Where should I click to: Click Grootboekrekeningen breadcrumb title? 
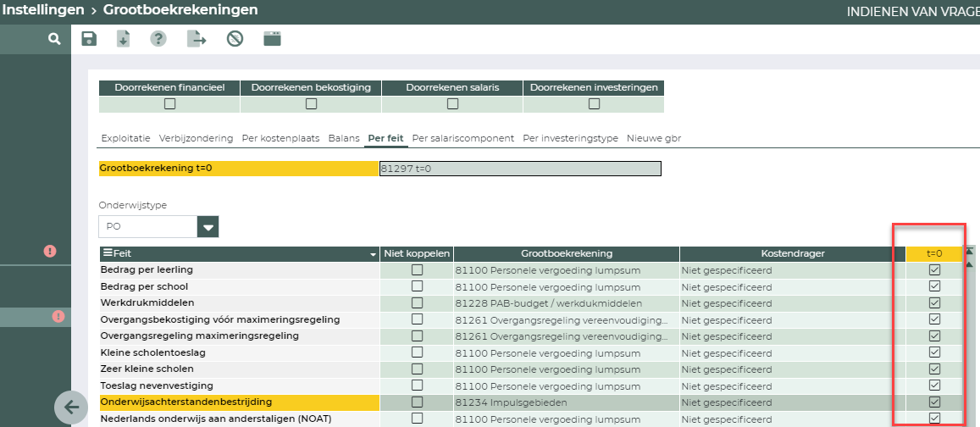(x=180, y=10)
